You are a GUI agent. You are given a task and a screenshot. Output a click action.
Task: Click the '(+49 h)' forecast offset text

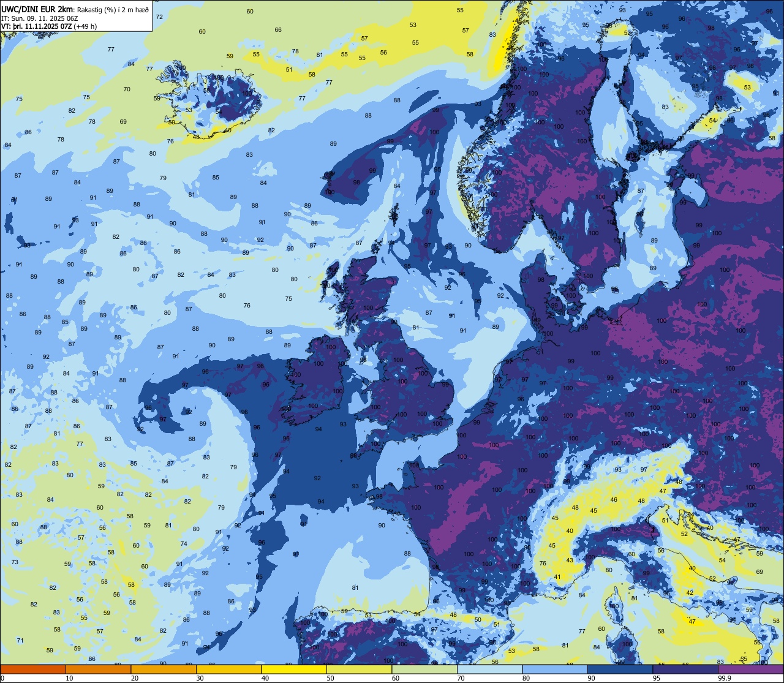point(85,26)
